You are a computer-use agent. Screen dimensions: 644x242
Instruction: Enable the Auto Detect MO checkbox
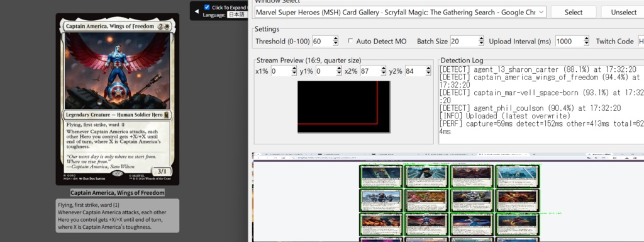(350, 41)
